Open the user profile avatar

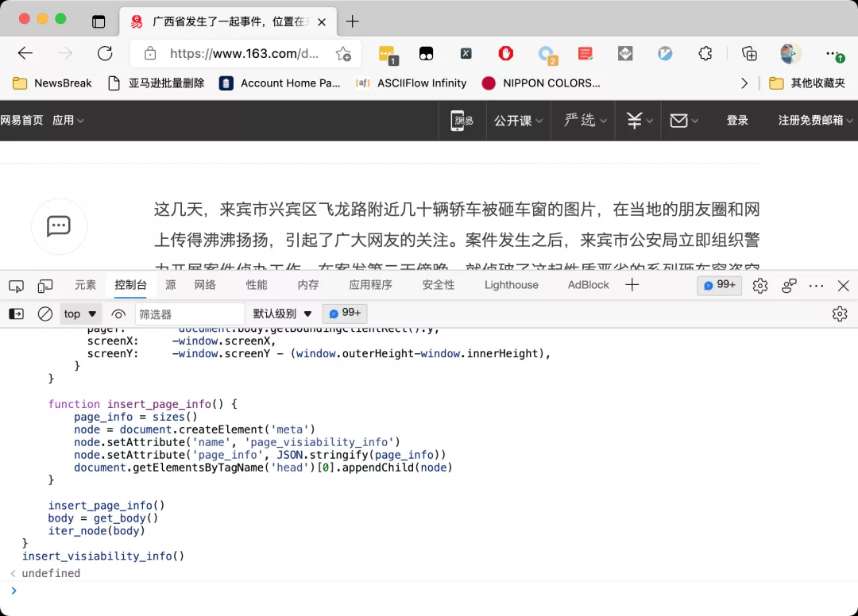790,53
